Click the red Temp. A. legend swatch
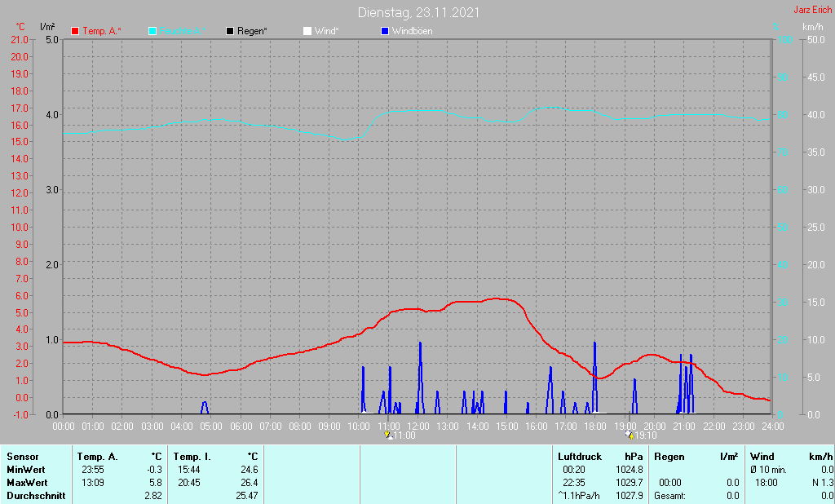This screenshot has height=504, width=835. pyautogui.click(x=75, y=31)
